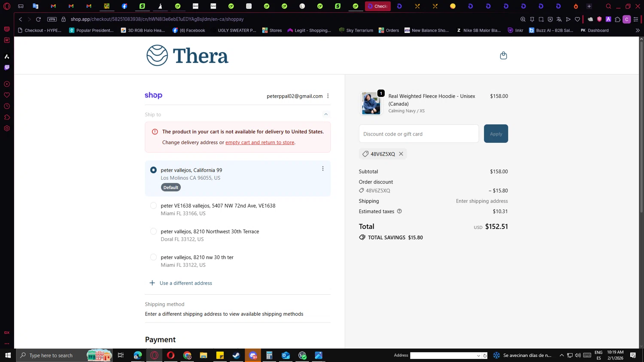Click the Thera logo

click(x=187, y=55)
